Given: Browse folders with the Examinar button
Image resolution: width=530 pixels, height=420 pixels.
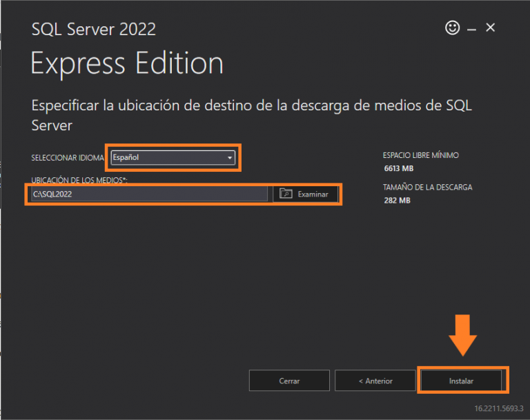Looking at the screenshot, I should click(x=305, y=194).
